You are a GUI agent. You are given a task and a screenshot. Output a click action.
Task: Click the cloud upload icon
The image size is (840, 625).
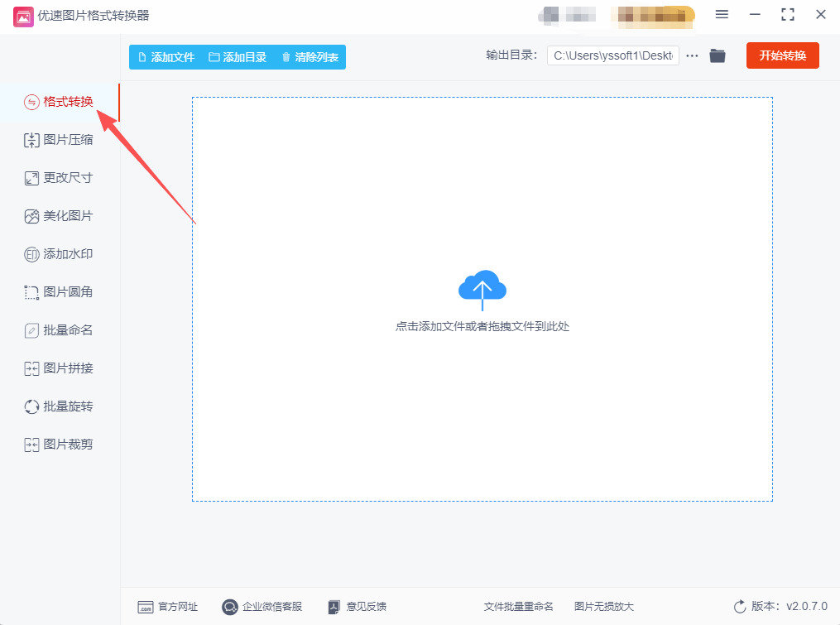(482, 290)
